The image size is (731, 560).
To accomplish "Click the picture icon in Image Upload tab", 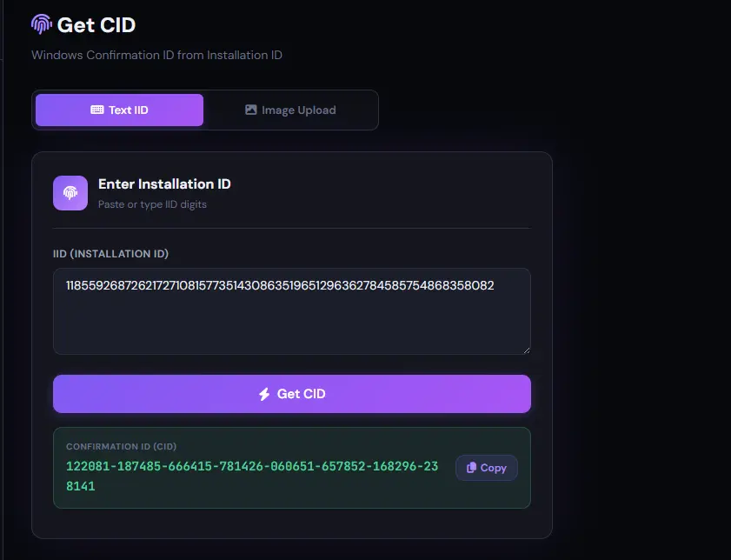I will [251, 110].
